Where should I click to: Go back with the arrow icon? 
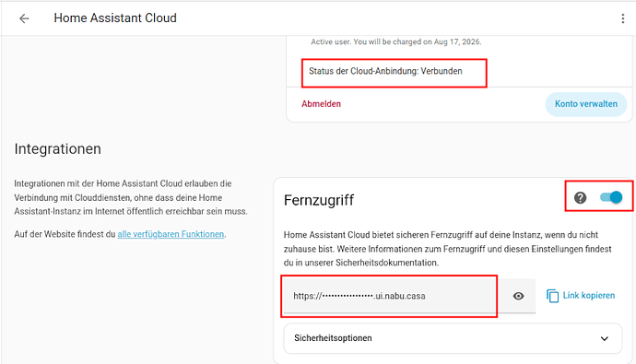[x=24, y=18]
